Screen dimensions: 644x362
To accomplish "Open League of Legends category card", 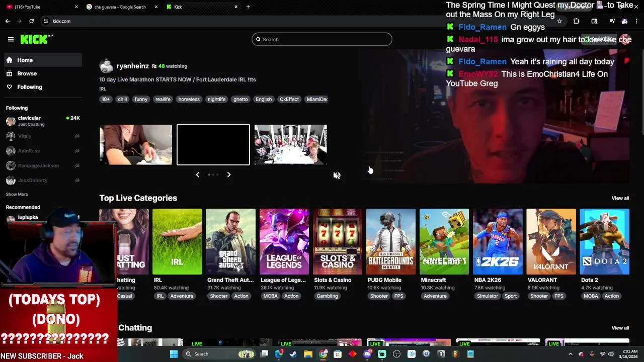I will [x=284, y=241].
